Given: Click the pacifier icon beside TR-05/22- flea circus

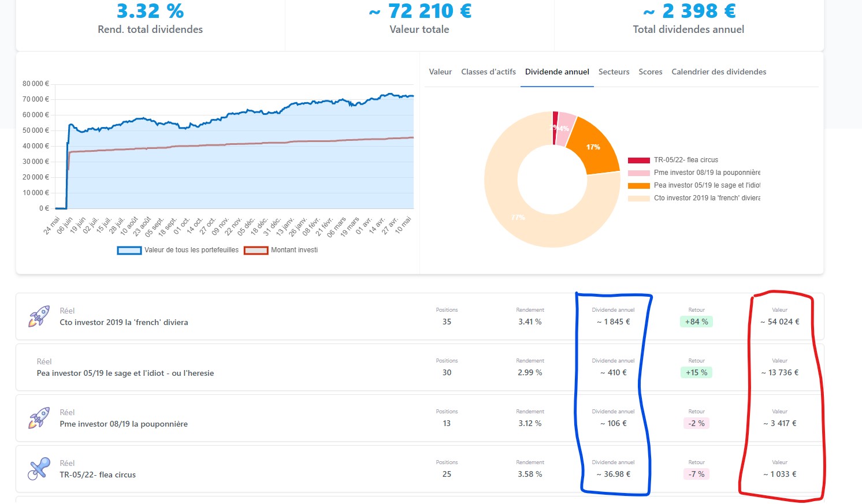Looking at the screenshot, I should 39,469.
